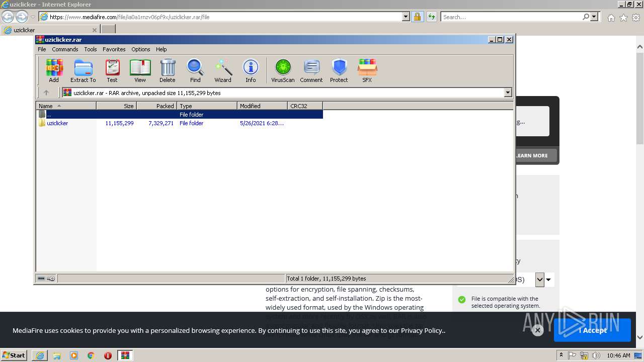Launch the Wizard wand icon
The width and height of the screenshot is (644, 362).
click(x=223, y=70)
